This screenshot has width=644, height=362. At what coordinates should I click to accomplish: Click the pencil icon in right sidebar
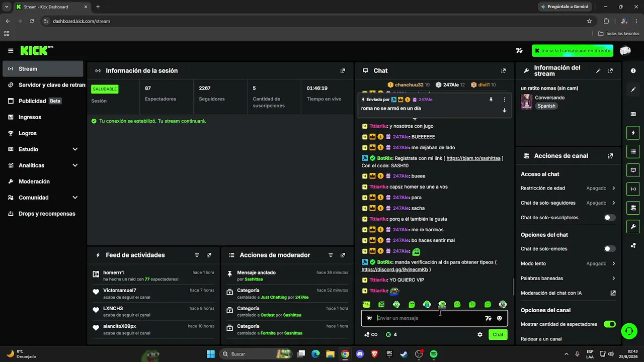click(x=633, y=89)
